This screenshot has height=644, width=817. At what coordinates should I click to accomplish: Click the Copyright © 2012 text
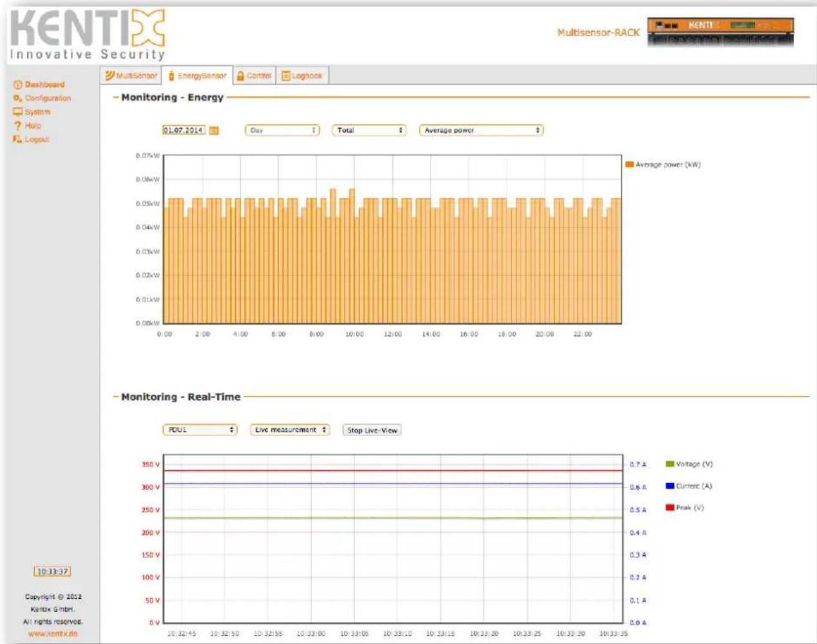tap(53, 597)
